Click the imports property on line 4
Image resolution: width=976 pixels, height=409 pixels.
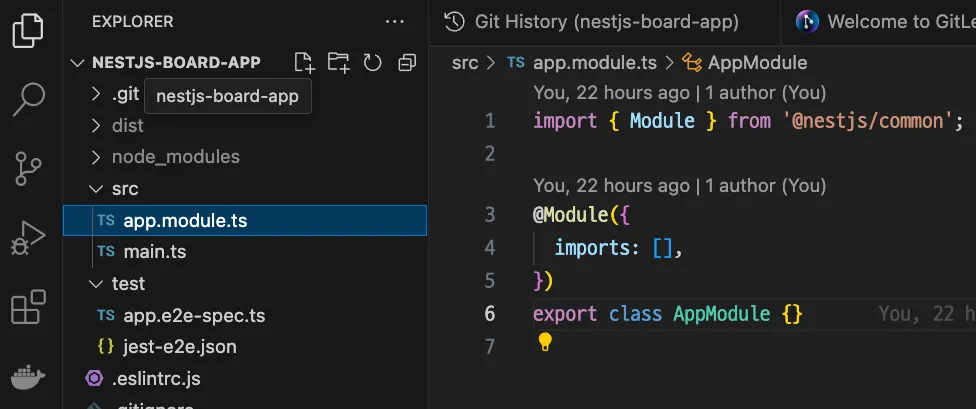click(593, 249)
